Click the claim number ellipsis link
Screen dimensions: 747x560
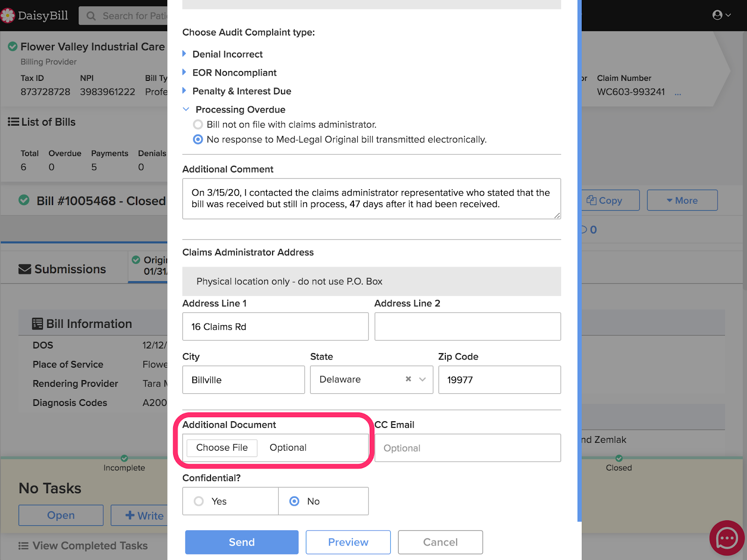678,92
